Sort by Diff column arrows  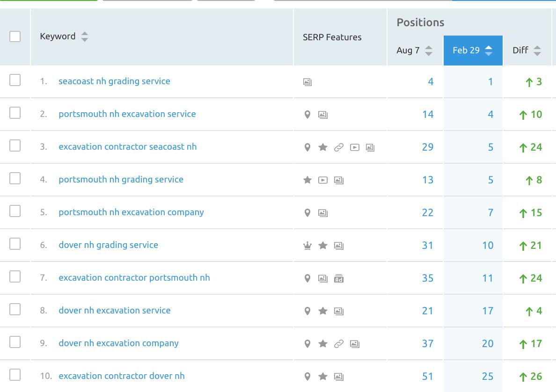pos(537,51)
